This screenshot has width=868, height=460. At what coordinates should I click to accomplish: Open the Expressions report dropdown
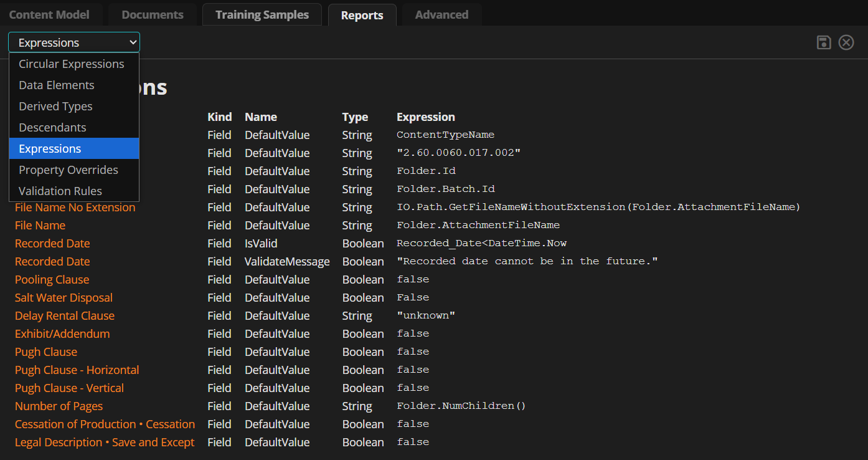[74, 42]
